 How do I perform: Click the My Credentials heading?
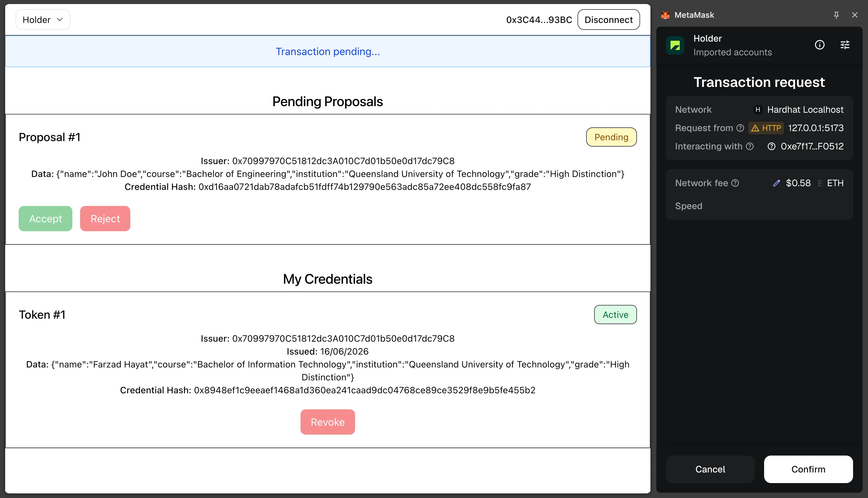click(x=328, y=279)
